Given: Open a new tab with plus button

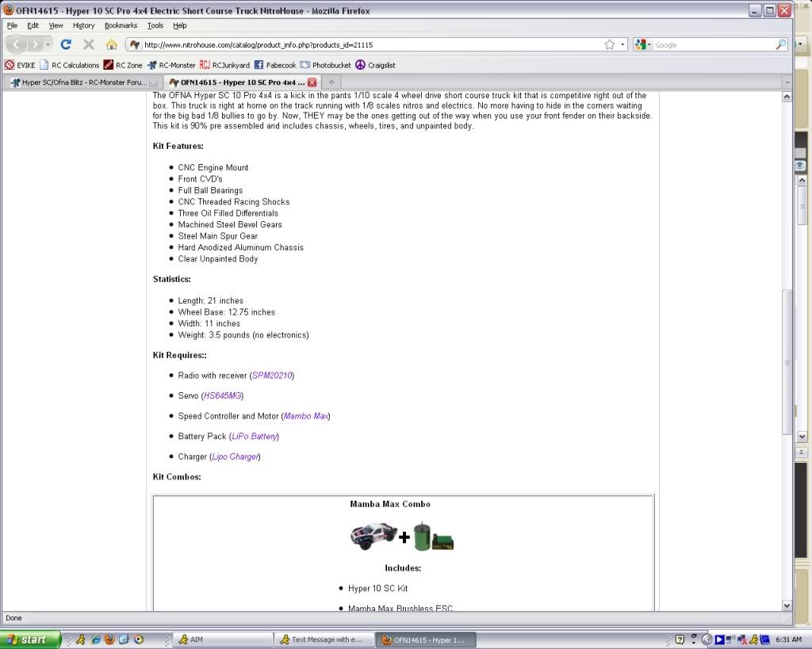Looking at the screenshot, I should pyautogui.click(x=331, y=82).
